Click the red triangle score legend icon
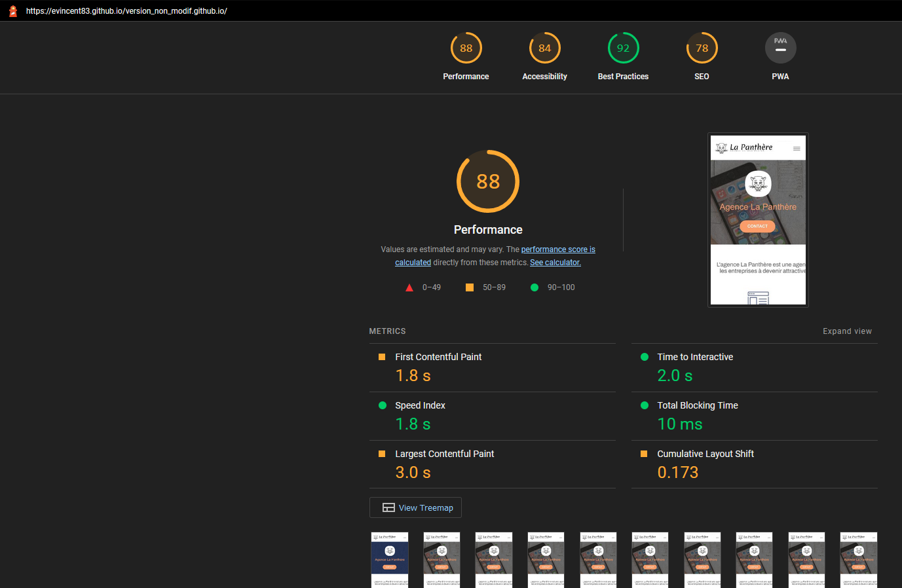The image size is (902, 588). pyautogui.click(x=409, y=287)
